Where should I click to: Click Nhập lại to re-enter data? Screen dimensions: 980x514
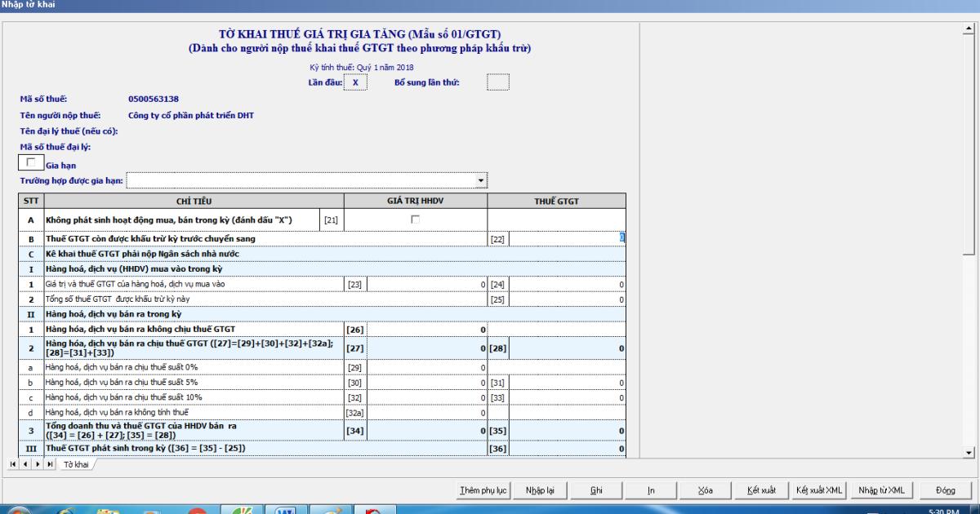click(541, 490)
